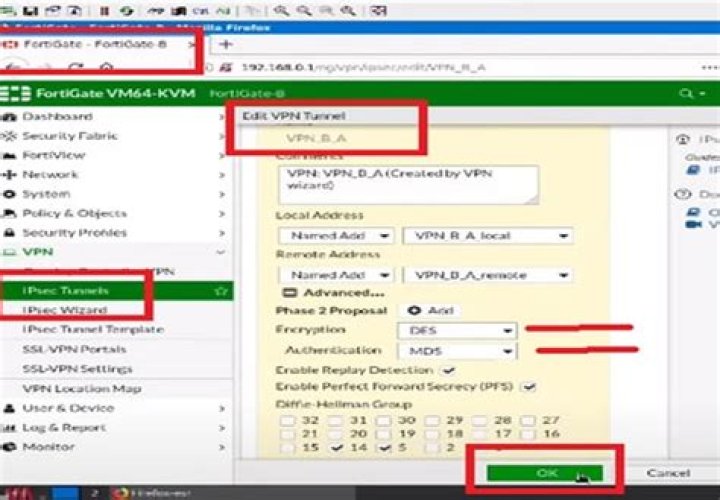Select IPsec Tunnels menu item
This screenshot has height=500, width=720.
click(117, 291)
